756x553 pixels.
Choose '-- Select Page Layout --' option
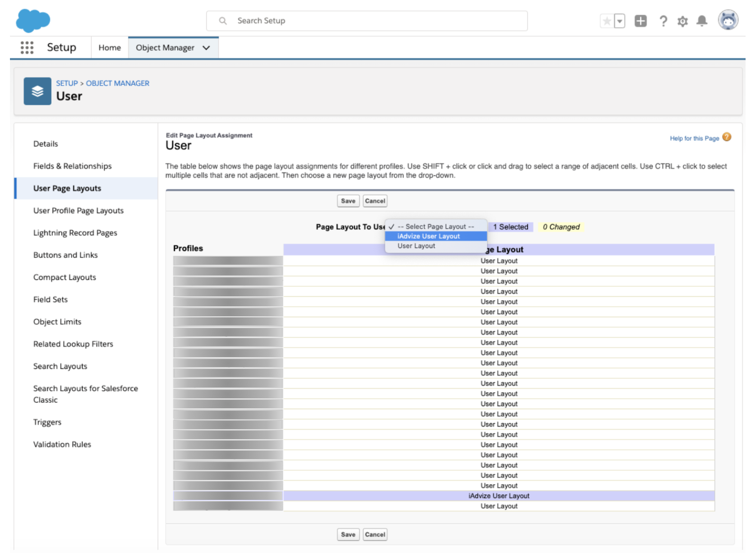436,227
